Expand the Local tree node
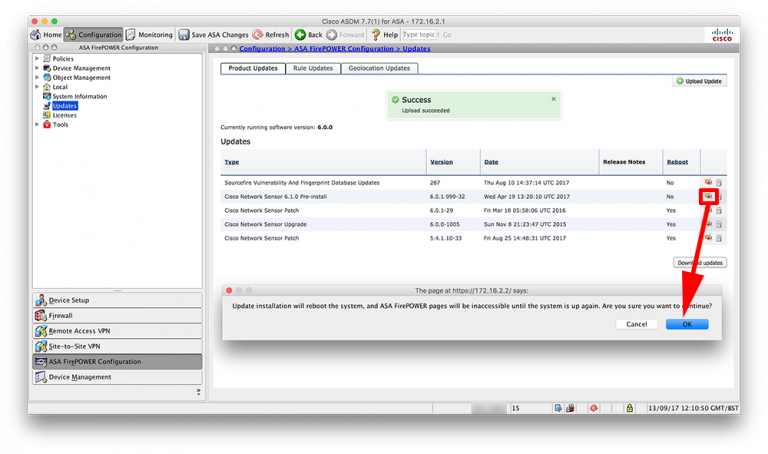Screen dimensions: 768x454 (37, 87)
